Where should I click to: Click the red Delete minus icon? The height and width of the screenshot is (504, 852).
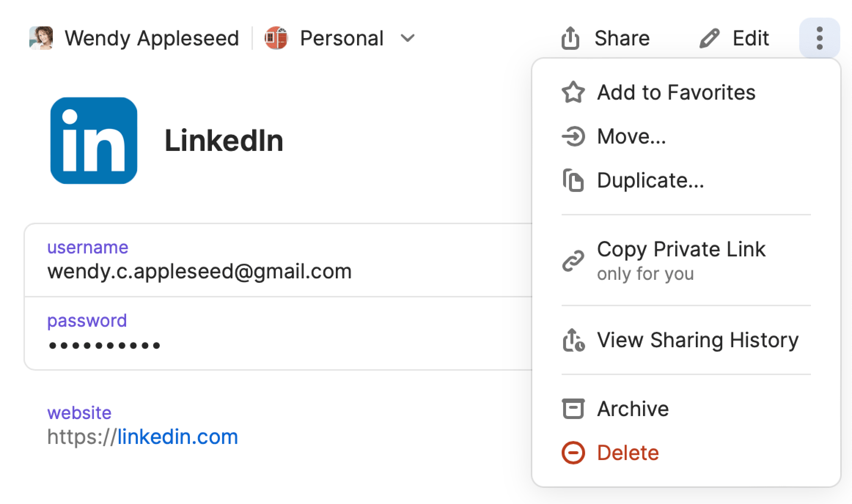(x=573, y=453)
